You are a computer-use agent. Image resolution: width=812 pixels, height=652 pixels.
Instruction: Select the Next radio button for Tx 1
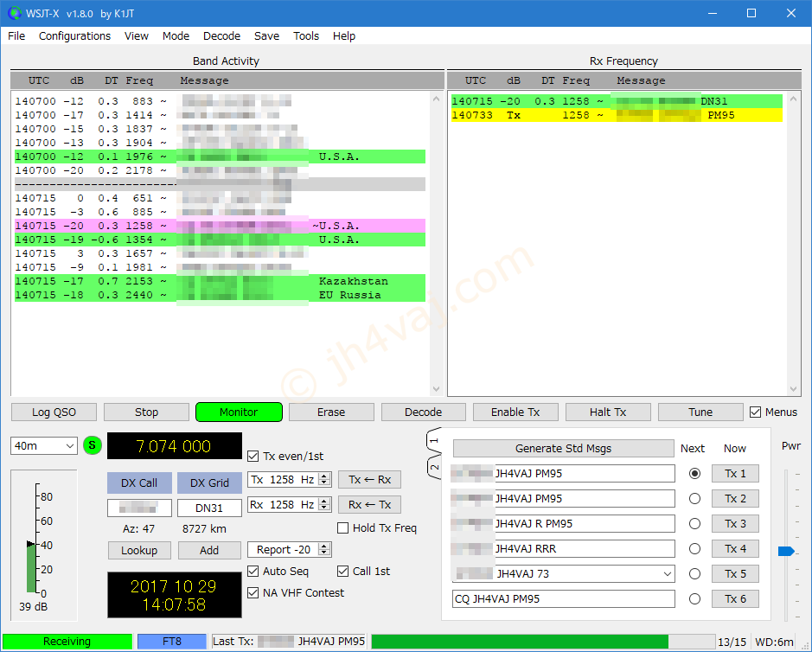(695, 473)
